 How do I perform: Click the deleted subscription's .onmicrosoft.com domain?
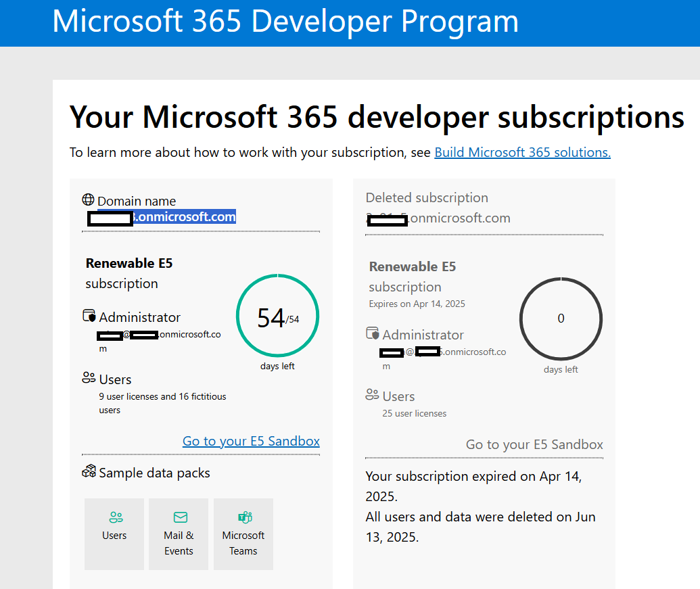(x=438, y=218)
